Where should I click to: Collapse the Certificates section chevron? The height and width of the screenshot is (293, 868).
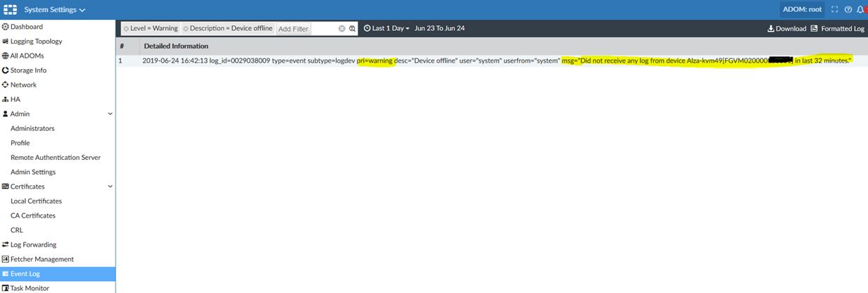pyautogui.click(x=110, y=187)
